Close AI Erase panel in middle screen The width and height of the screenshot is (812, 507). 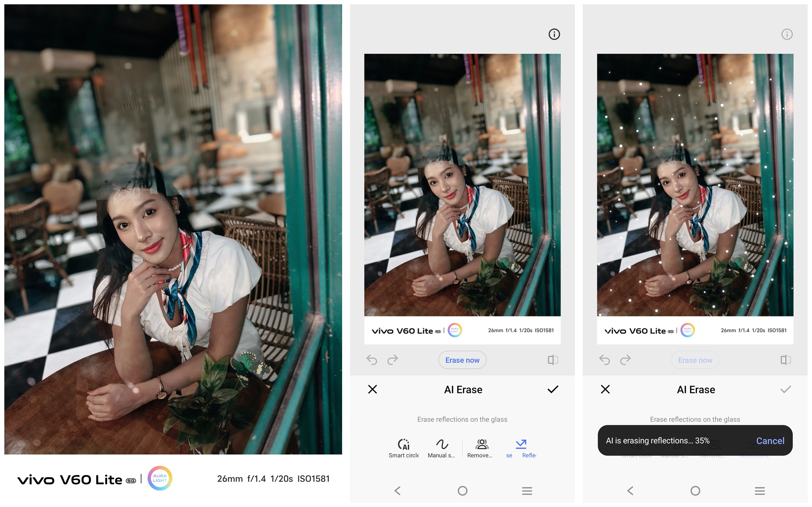372,389
